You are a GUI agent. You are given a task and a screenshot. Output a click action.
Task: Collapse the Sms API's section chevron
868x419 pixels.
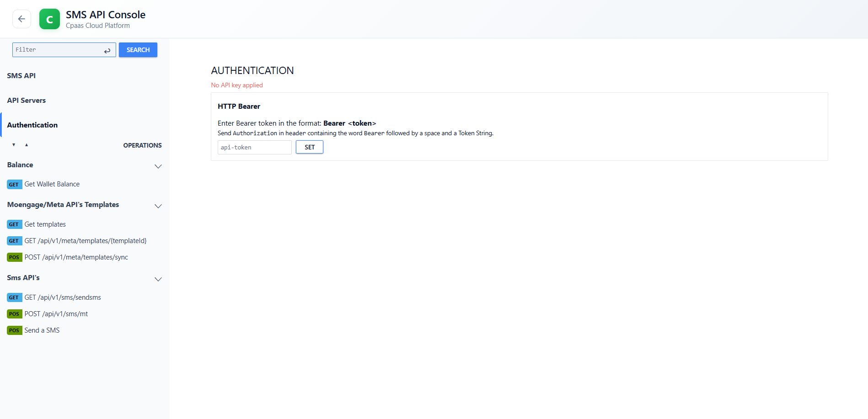point(158,279)
